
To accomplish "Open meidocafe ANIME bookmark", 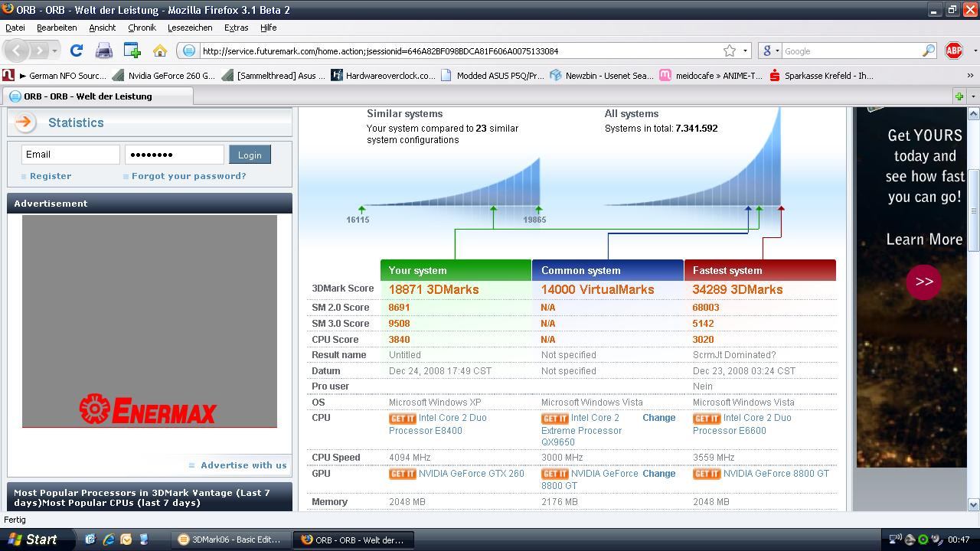I will click(711, 76).
